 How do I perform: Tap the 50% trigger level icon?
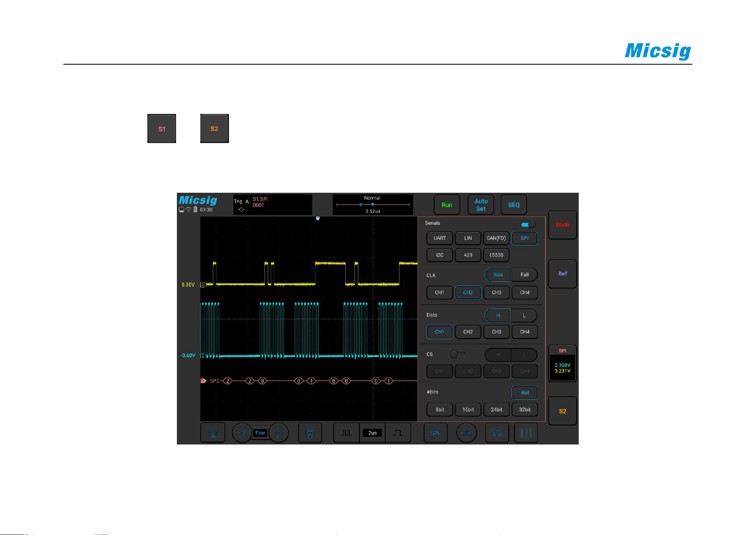[435, 433]
